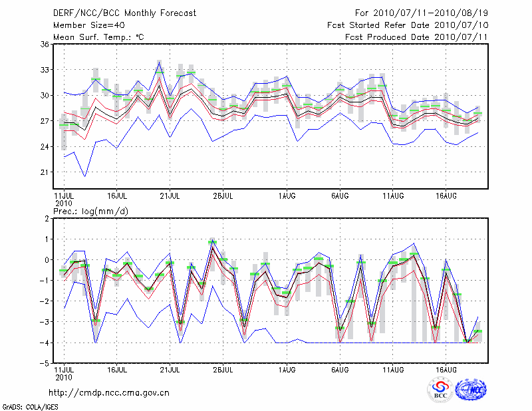Click the BCC logo icon
This screenshot has height=411, width=532.
(x=440, y=390)
